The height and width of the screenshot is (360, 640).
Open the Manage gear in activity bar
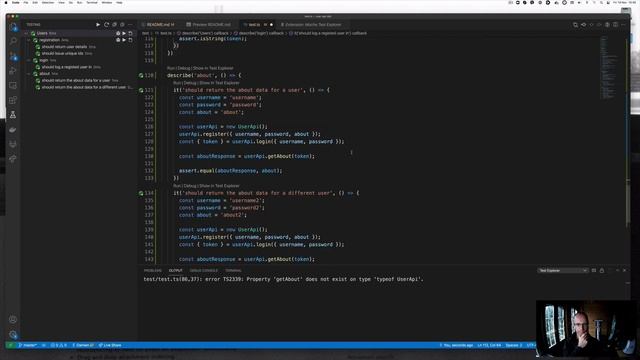coord(13,334)
